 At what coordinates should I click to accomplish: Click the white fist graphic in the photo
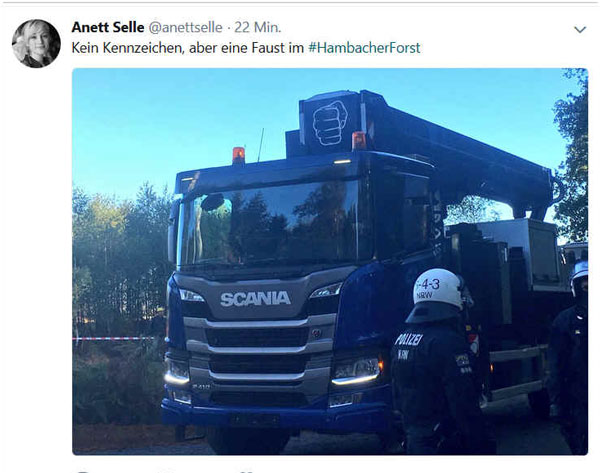(x=330, y=123)
